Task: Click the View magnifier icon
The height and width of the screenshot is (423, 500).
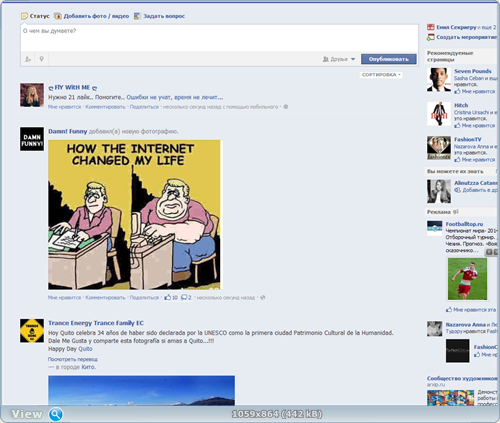Action: pos(56,414)
